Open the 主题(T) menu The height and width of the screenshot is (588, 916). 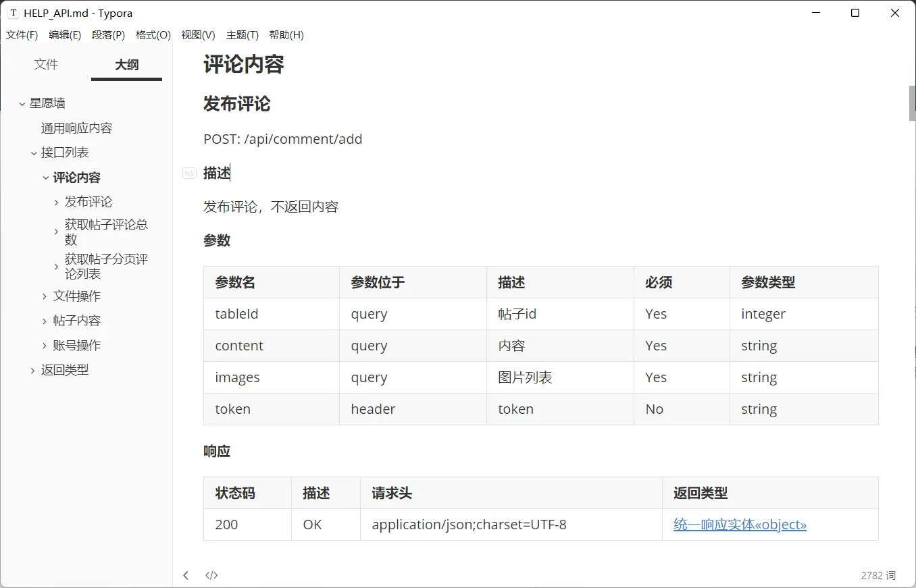(242, 34)
